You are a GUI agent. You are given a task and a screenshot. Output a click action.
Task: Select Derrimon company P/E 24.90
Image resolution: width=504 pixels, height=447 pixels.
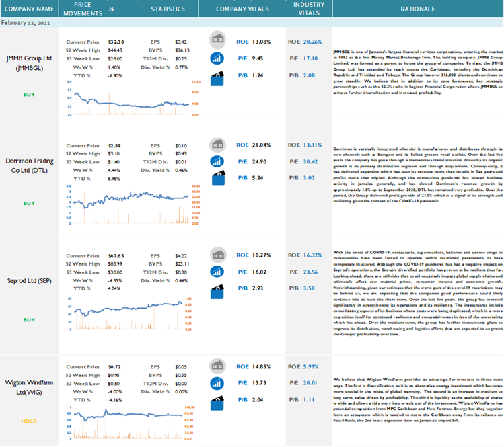259,161
